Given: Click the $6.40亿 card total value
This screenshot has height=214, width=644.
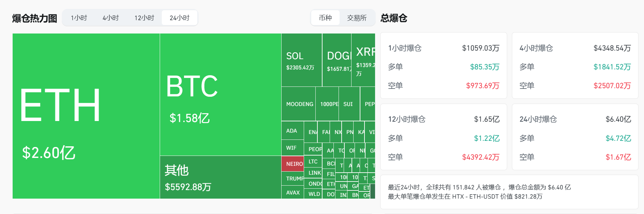Looking at the screenshot, I should click(618, 119).
